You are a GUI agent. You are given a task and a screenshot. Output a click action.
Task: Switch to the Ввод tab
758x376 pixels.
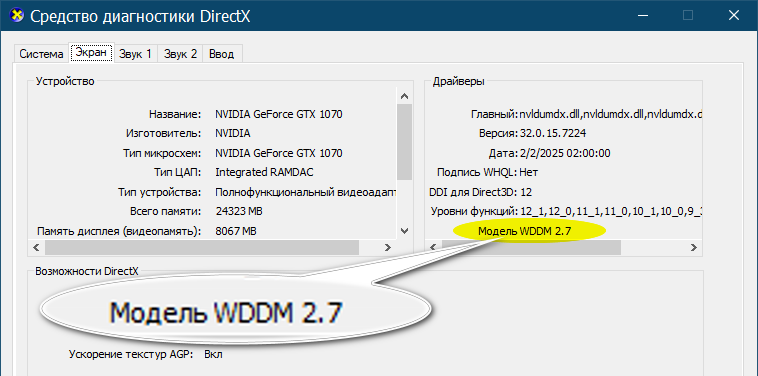221,54
